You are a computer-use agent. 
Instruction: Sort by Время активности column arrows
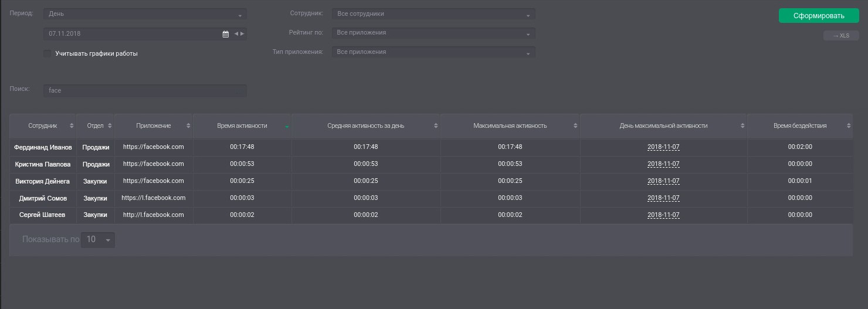pos(287,126)
